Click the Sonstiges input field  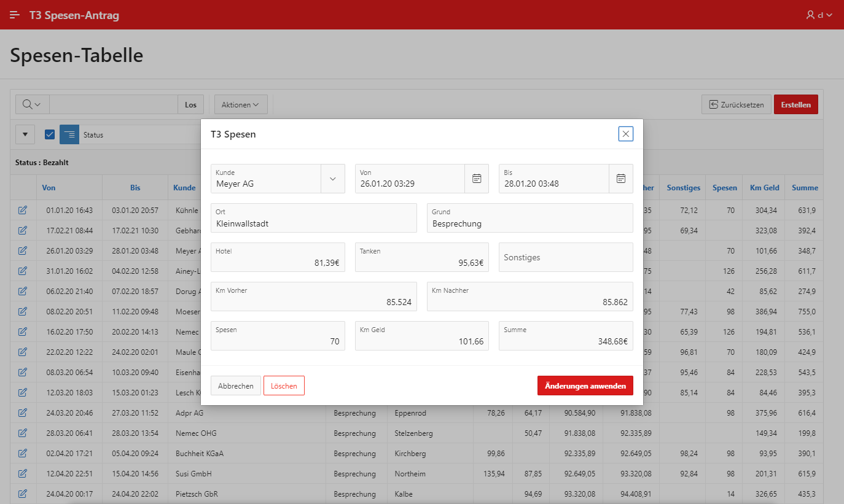565,257
